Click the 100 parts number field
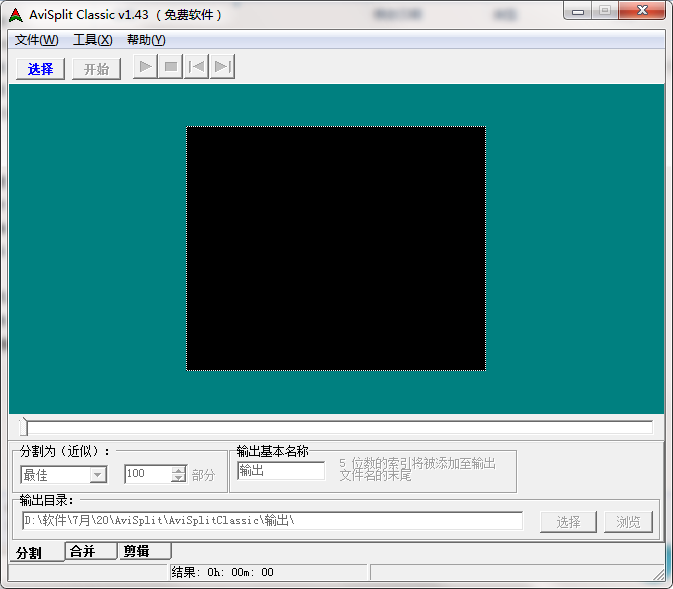This screenshot has height=589, width=673. pos(148,474)
